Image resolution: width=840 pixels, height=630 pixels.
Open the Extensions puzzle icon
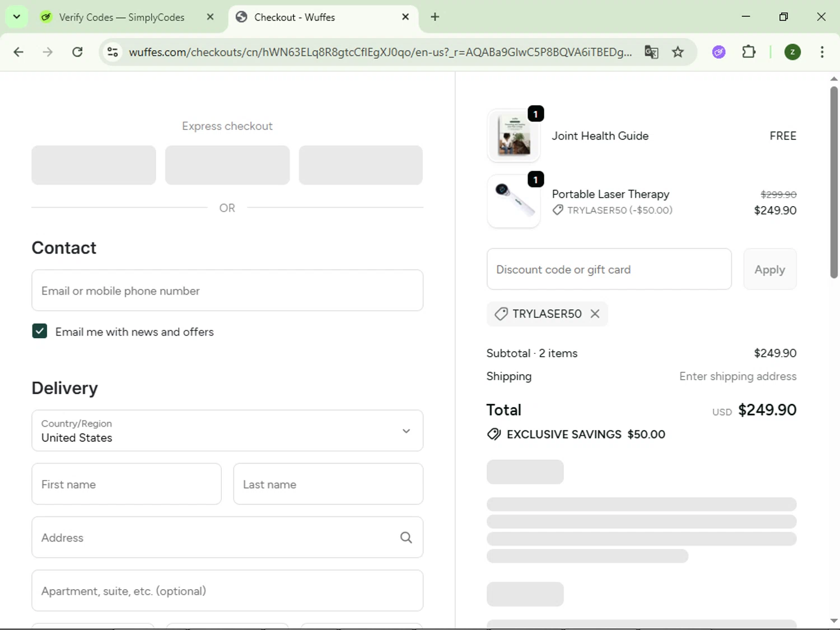[749, 52]
